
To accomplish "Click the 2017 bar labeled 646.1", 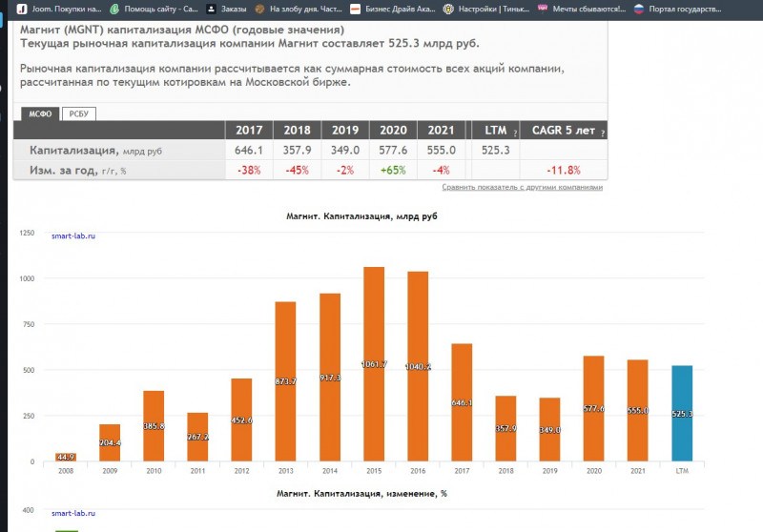I will coord(462,402).
